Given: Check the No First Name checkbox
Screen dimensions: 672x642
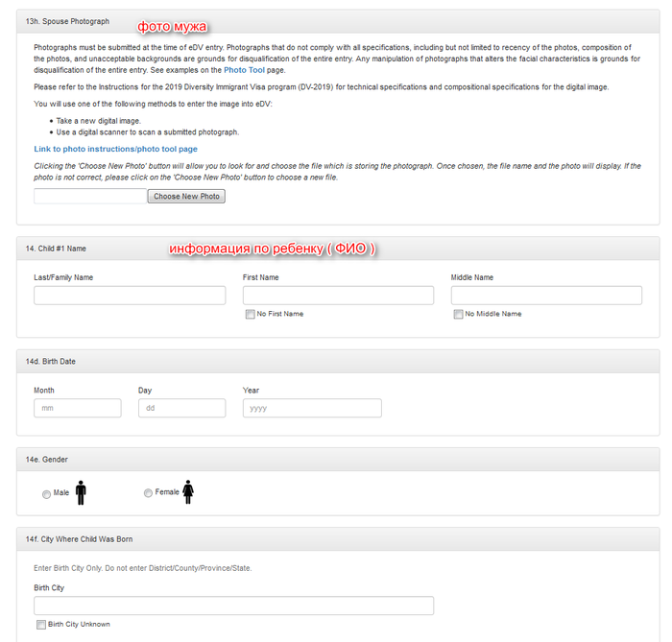Looking at the screenshot, I should coord(250,314).
